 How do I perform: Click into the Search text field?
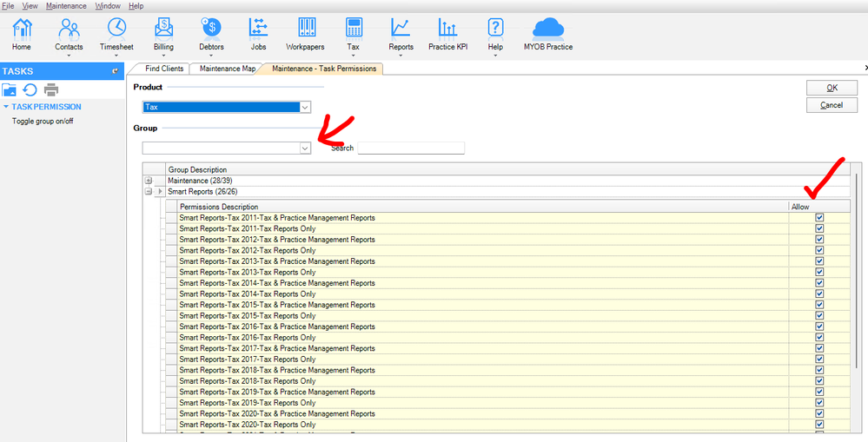click(411, 148)
